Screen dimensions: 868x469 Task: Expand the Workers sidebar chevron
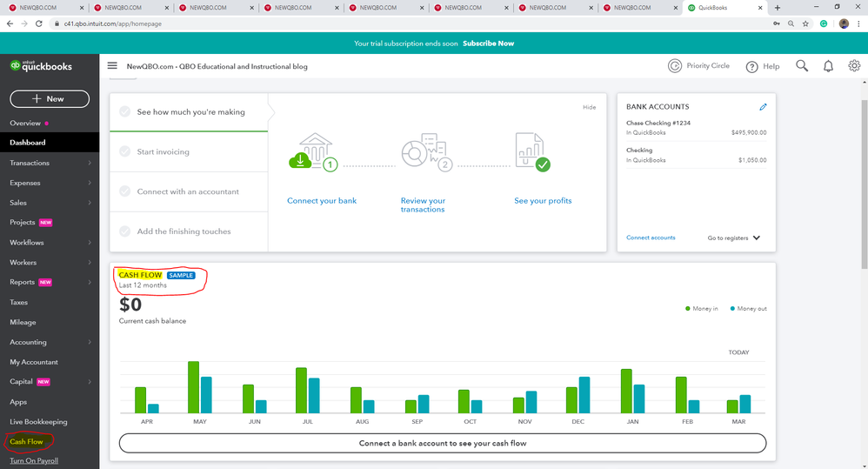click(x=90, y=263)
